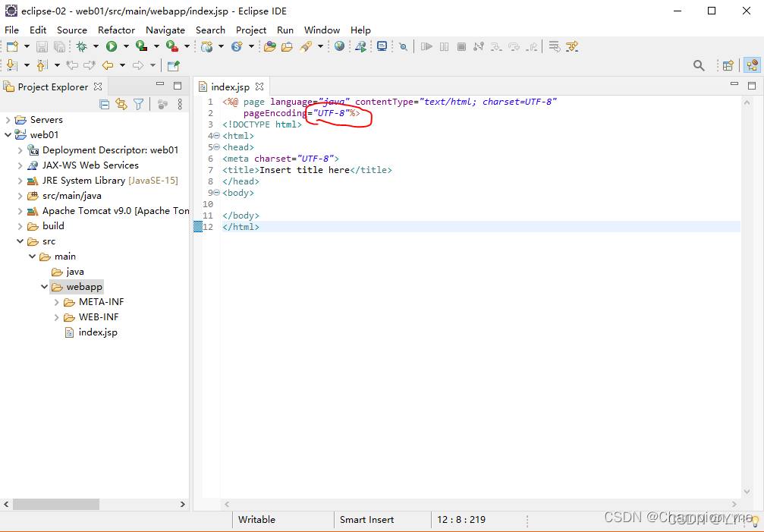Image resolution: width=764 pixels, height=532 pixels.
Task: Expand the JRE System Library node
Action: 20,181
